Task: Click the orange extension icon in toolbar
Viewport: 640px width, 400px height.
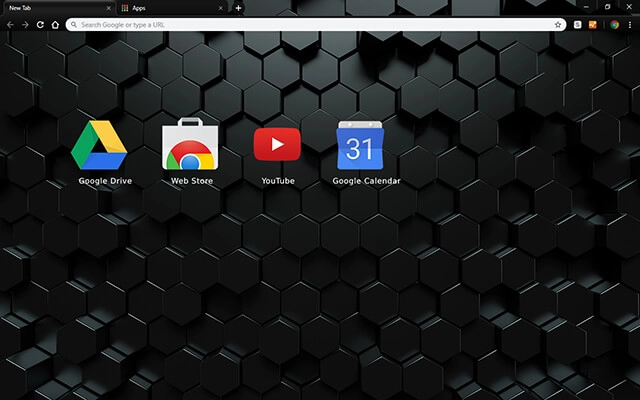Action: 592,25
